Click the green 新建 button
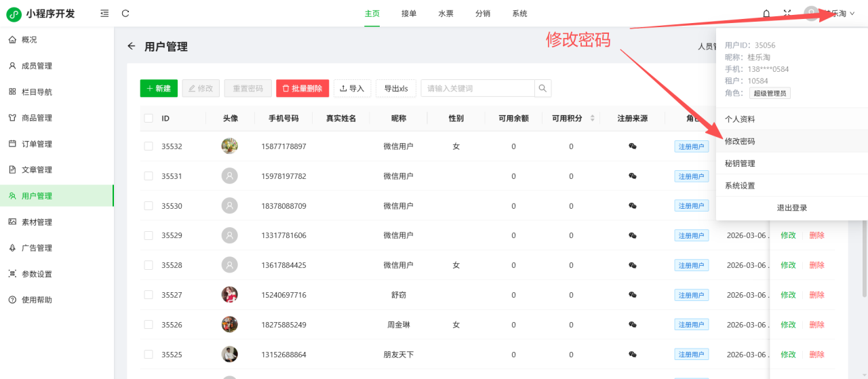Viewport: 868px width, 379px height. click(159, 89)
